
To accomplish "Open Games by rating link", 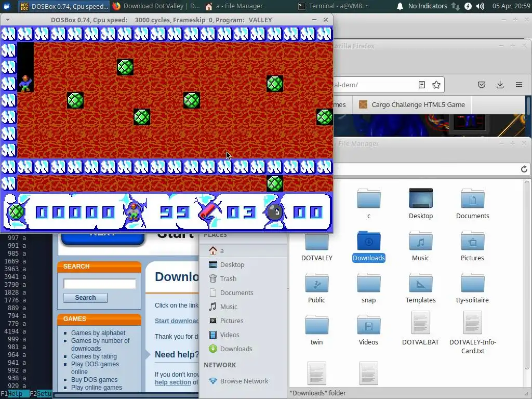I will pos(94,356).
